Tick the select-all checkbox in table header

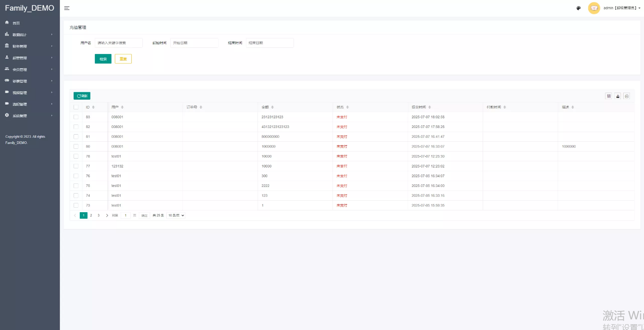[76, 107]
